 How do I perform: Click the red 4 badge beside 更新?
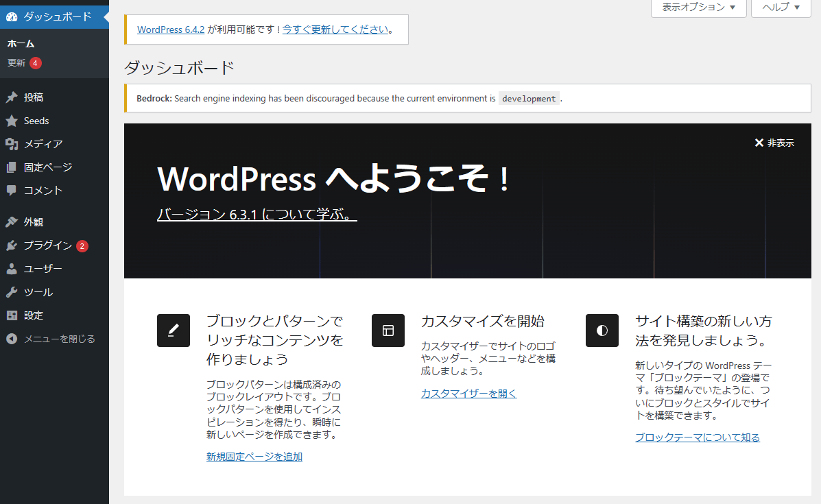pyautogui.click(x=35, y=63)
